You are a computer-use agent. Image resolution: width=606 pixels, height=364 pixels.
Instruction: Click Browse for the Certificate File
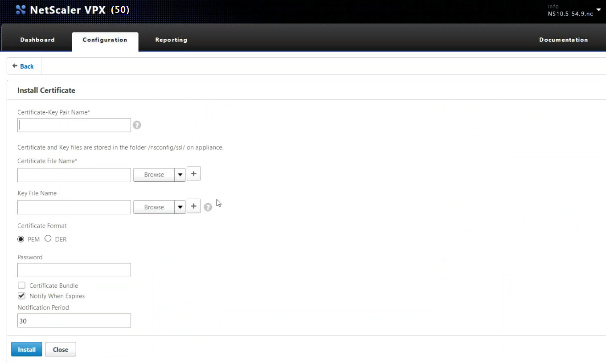point(154,174)
